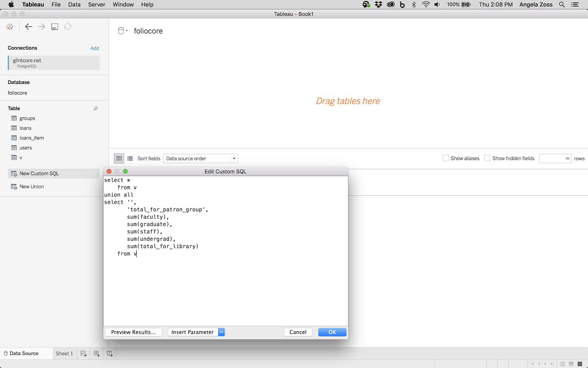The image size is (588, 368).
Task: Open the Notification Center icon
Action: coord(575,4)
